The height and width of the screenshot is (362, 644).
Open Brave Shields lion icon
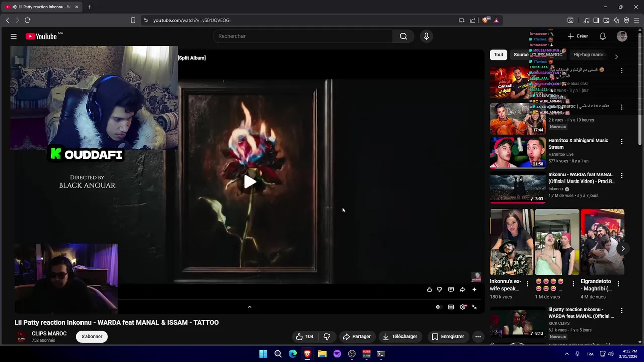(x=485, y=20)
